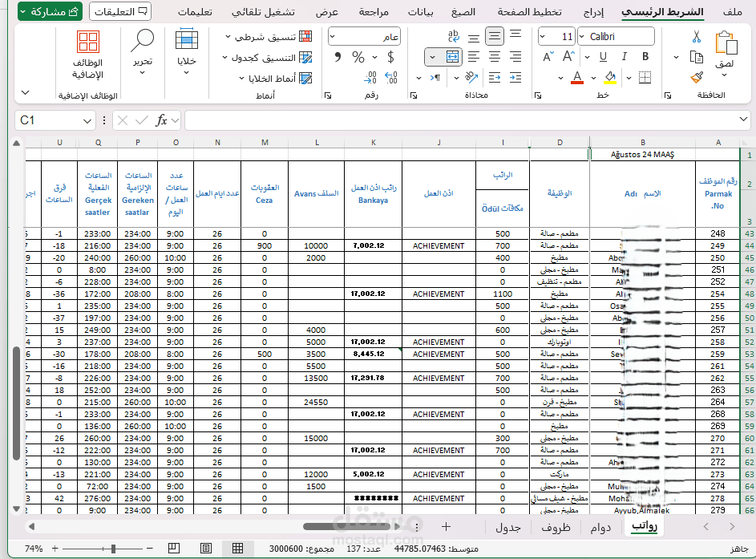
Task: Click التعليقات comments button
Action: [x=120, y=11]
